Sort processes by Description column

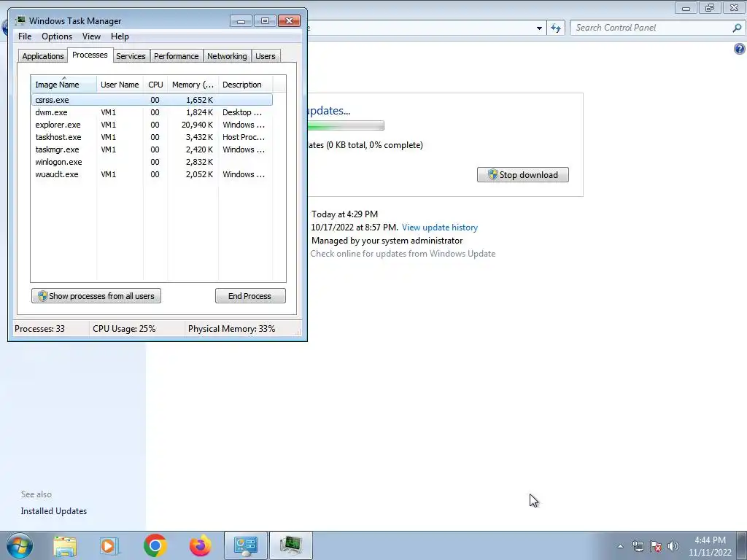[245, 85]
